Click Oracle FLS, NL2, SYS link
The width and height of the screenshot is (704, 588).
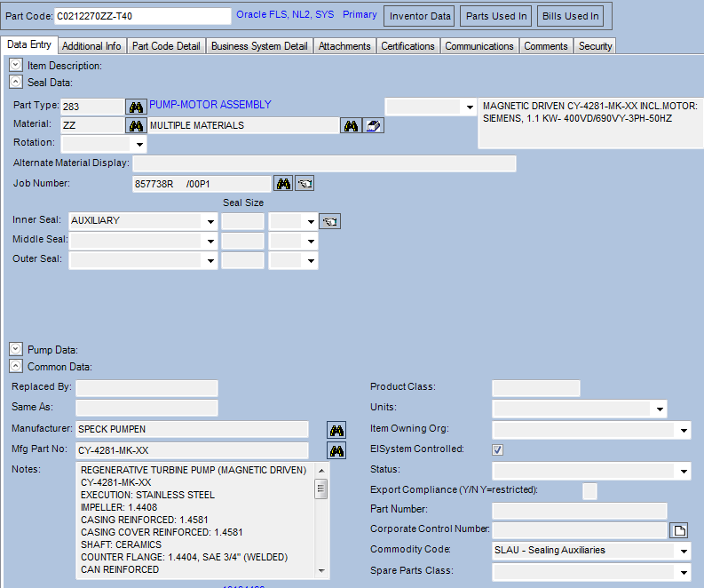(285, 14)
